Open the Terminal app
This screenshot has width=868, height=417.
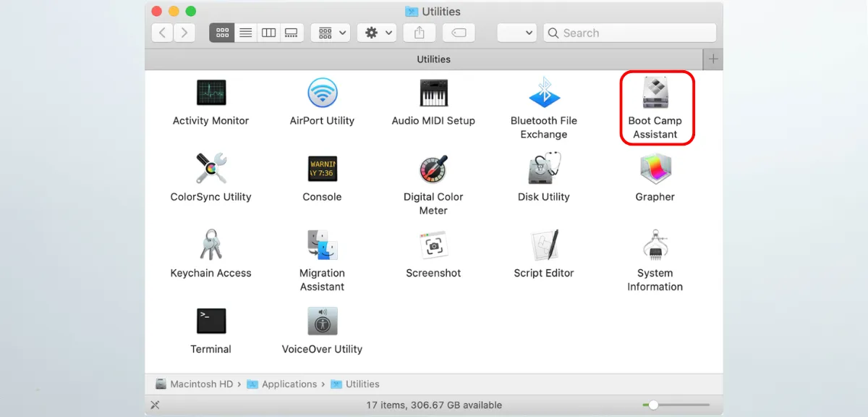pos(210,321)
